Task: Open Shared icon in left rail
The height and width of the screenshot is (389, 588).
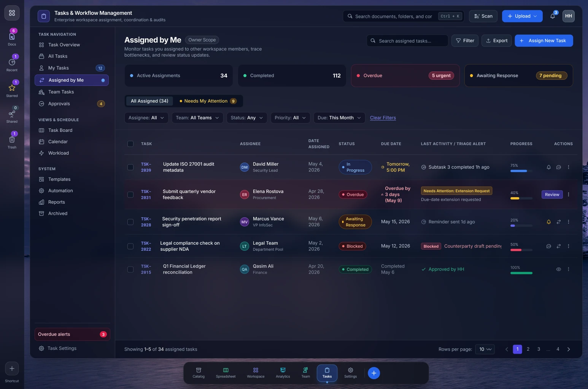Action: (12, 114)
